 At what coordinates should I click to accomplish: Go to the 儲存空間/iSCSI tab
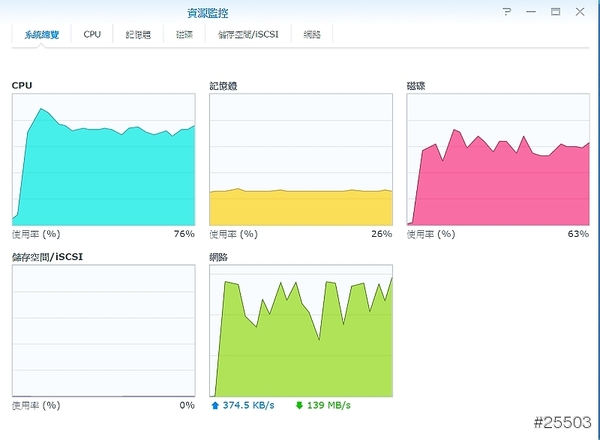[x=248, y=34]
